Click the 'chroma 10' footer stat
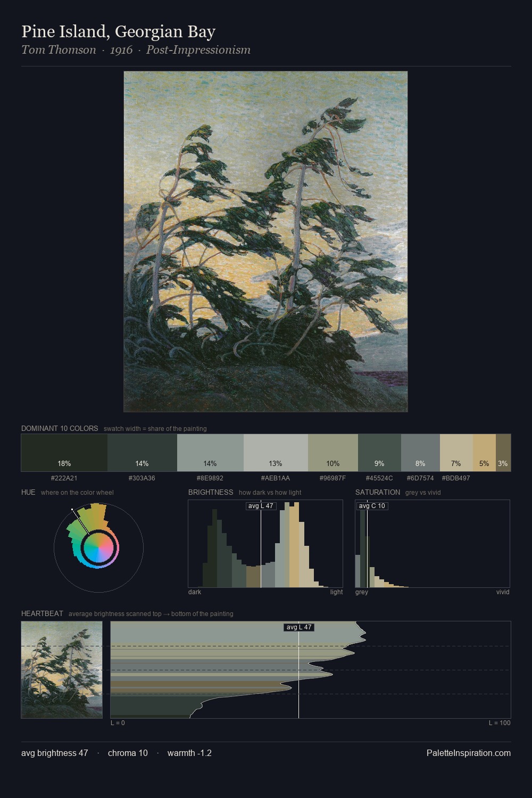Screen dimensions: 532x798 tap(128, 753)
